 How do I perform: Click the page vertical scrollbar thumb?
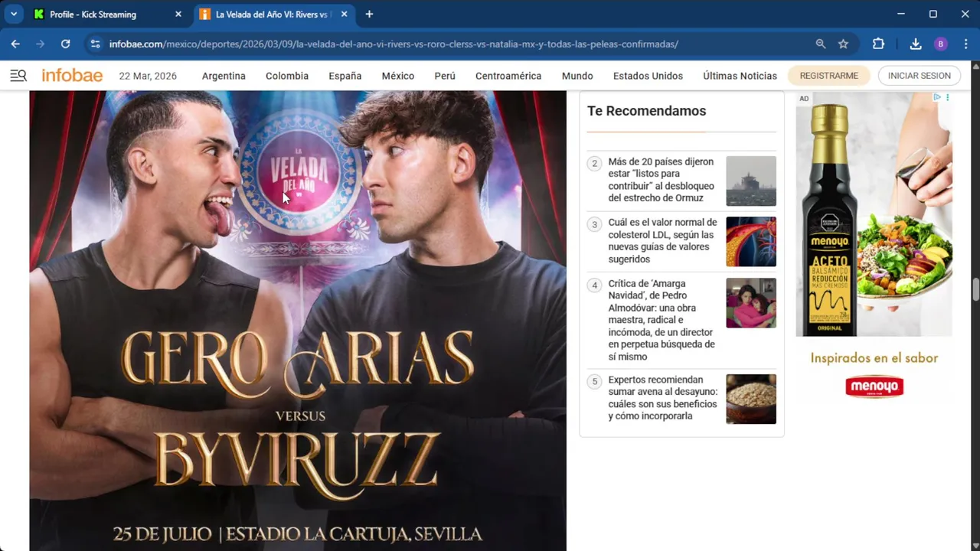point(975,291)
